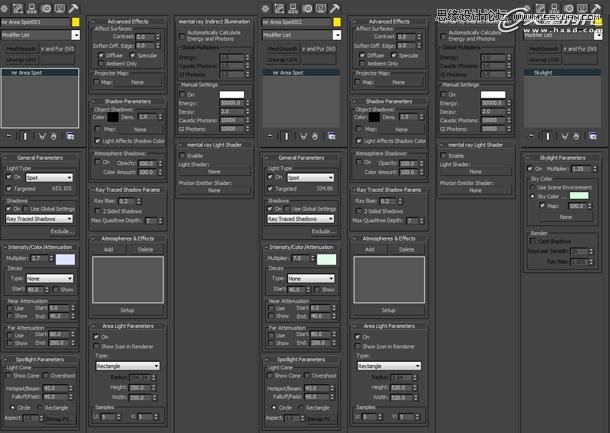
Task: Uncheck Diffuse in Spot001 Advanced Effects
Action: point(101,55)
